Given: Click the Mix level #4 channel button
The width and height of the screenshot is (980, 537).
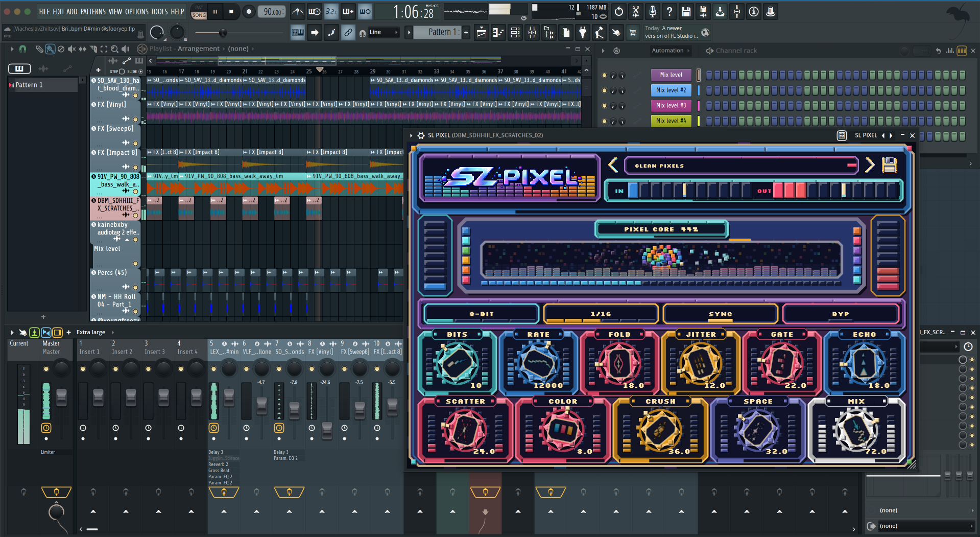Looking at the screenshot, I should [671, 121].
